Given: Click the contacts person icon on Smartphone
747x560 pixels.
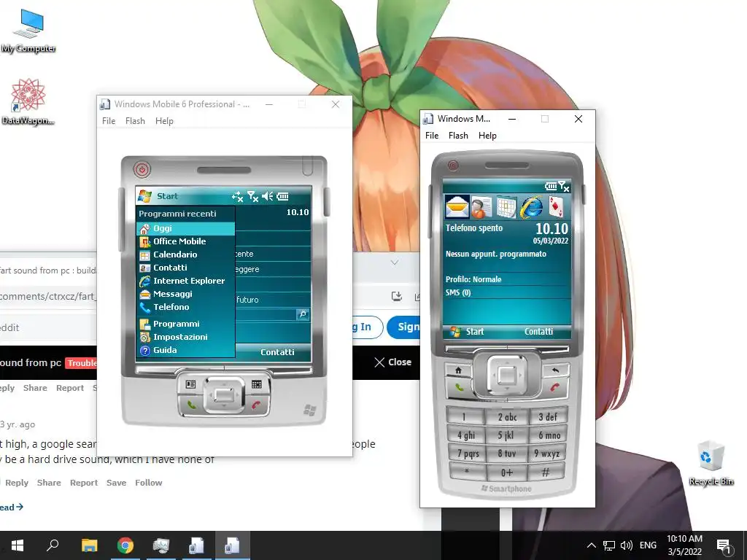Looking at the screenshot, I should click(x=481, y=208).
